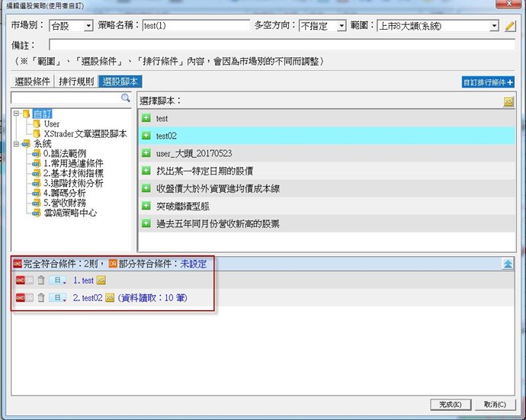Select the 系統 root node
The image size is (526, 420).
pos(42,144)
